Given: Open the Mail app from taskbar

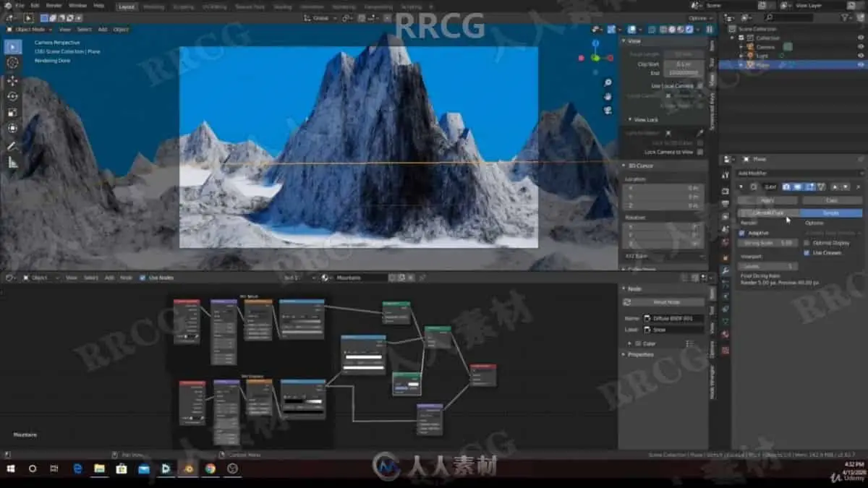Looking at the screenshot, I should click(144, 468).
